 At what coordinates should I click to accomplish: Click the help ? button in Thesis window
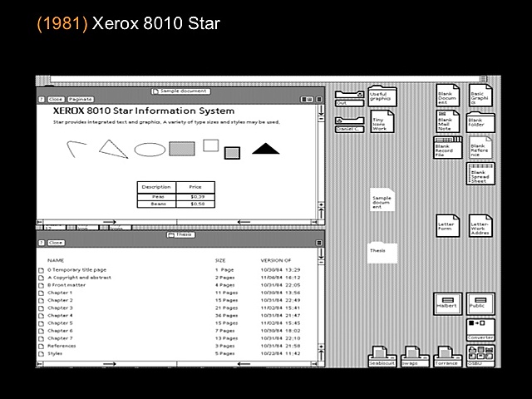tap(42, 243)
